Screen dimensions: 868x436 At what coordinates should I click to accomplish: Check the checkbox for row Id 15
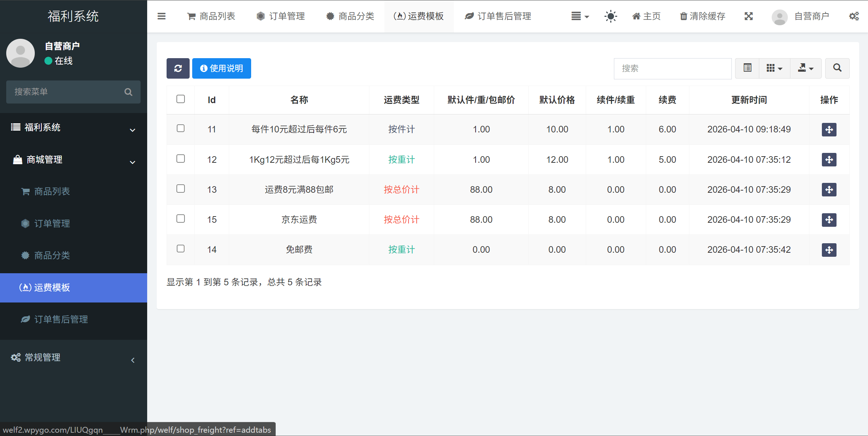180,218
